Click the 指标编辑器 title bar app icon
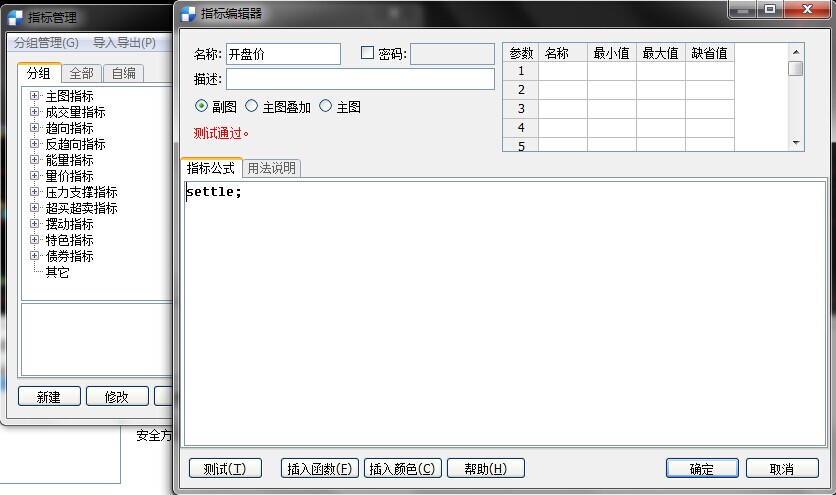 click(x=188, y=13)
